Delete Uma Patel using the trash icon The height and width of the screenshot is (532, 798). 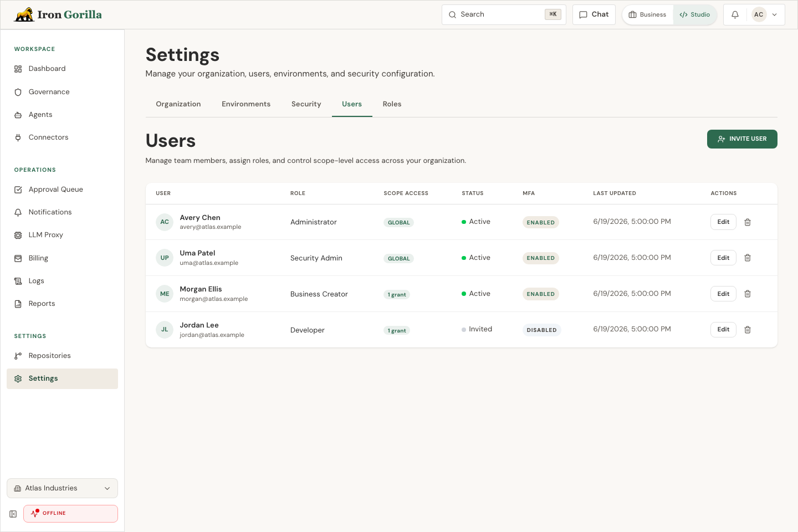(748, 258)
